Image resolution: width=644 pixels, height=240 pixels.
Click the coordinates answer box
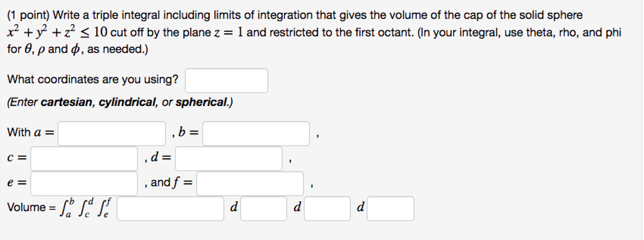(x=226, y=81)
